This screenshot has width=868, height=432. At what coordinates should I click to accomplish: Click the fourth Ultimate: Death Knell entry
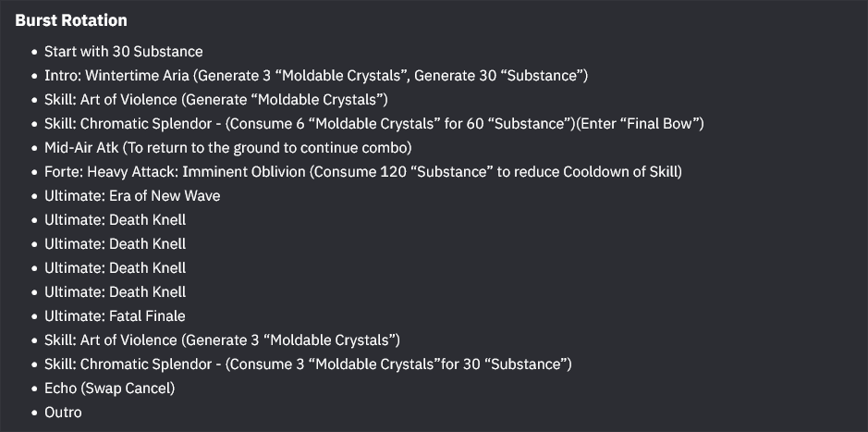click(116, 292)
